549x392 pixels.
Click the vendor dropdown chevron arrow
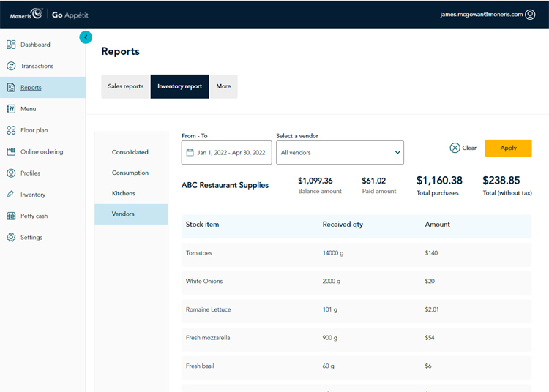pos(397,152)
